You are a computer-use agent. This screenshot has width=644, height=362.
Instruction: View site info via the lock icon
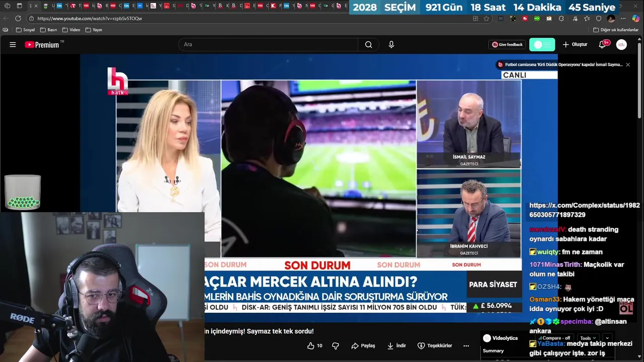pyautogui.click(x=31, y=18)
